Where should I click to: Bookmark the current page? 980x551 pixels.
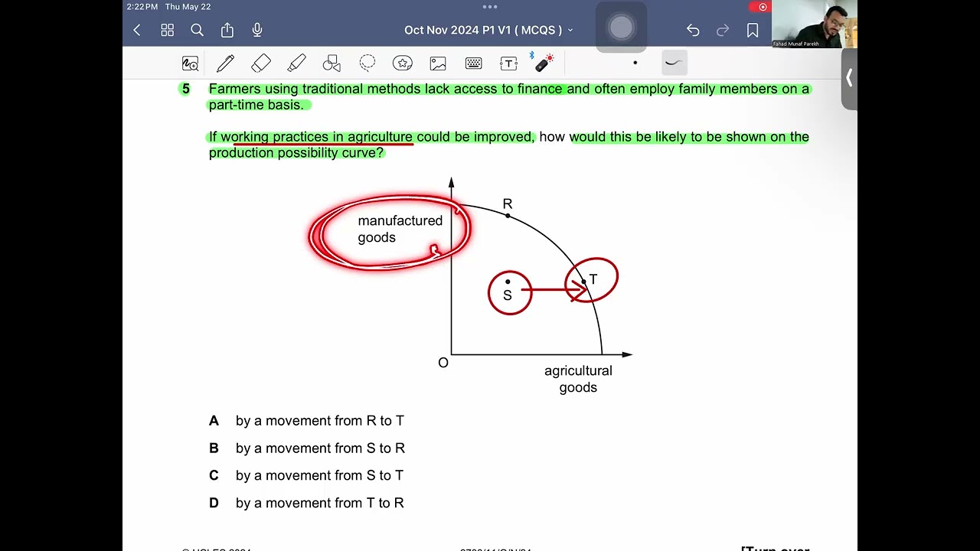(753, 30)
